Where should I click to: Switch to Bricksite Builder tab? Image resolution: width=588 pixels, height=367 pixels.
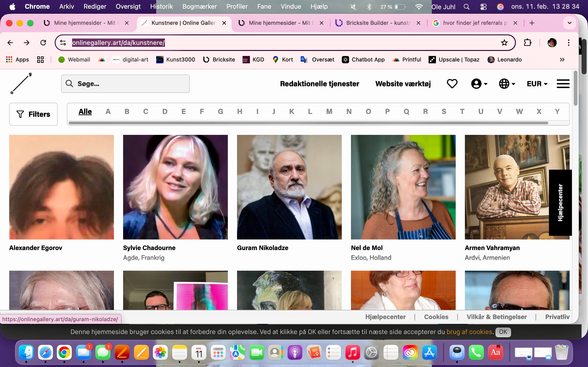click(378, 23)
